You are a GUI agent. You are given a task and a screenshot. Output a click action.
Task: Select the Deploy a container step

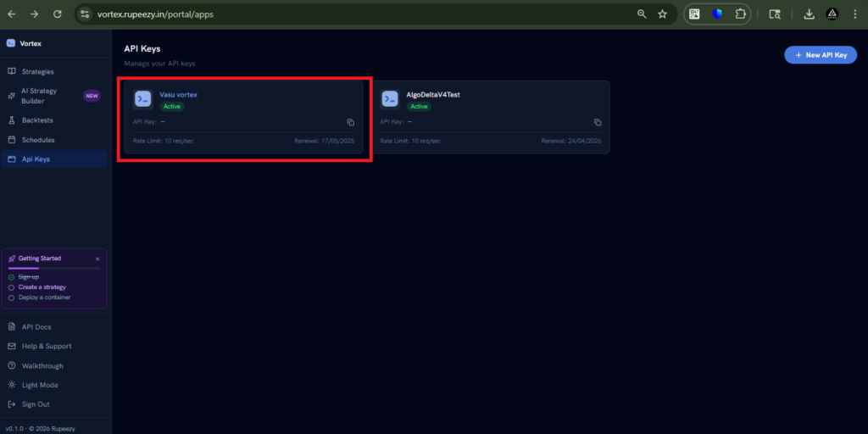(44, 298)
